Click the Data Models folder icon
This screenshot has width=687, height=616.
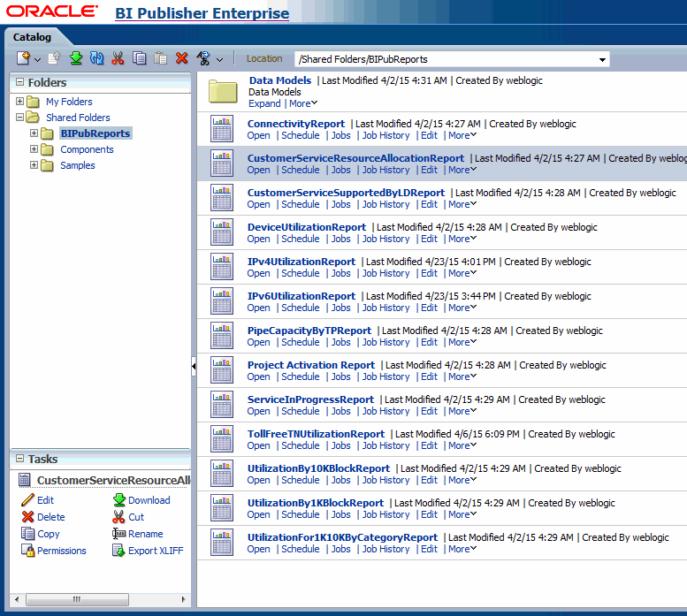pos(223,91)
